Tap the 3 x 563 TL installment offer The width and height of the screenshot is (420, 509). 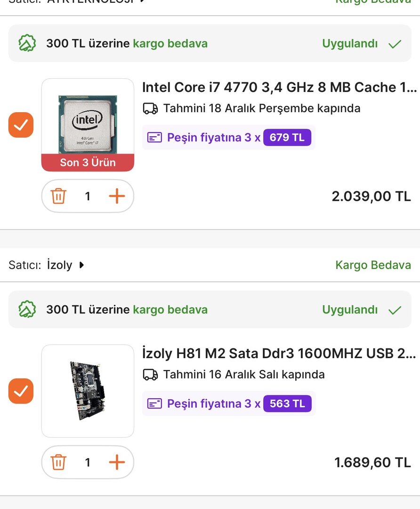tap(229, 404)
